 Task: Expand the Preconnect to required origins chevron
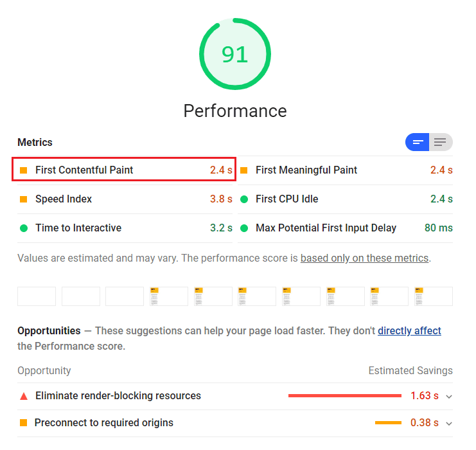click(449, 424)
